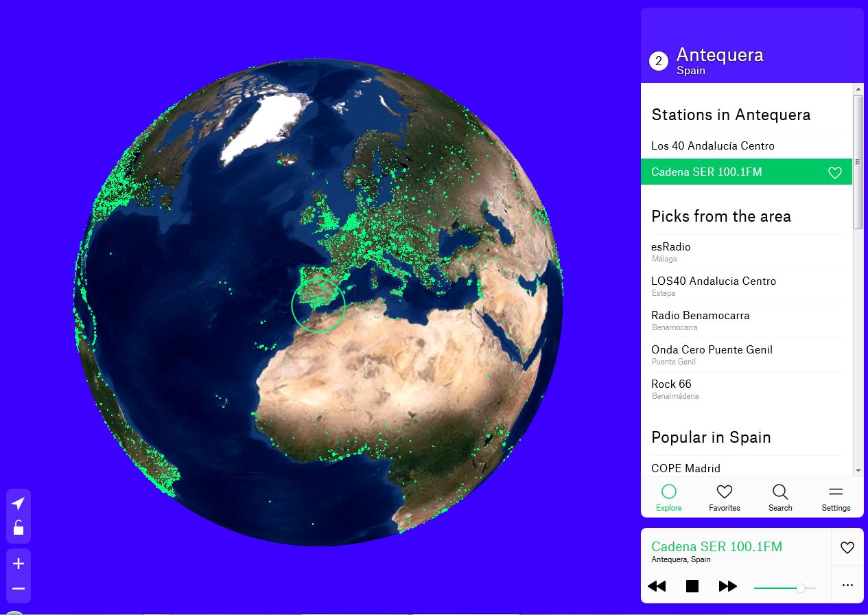Click the station list scrollbar thumb
The image size is (868, 615).
(x=858, y=162)
